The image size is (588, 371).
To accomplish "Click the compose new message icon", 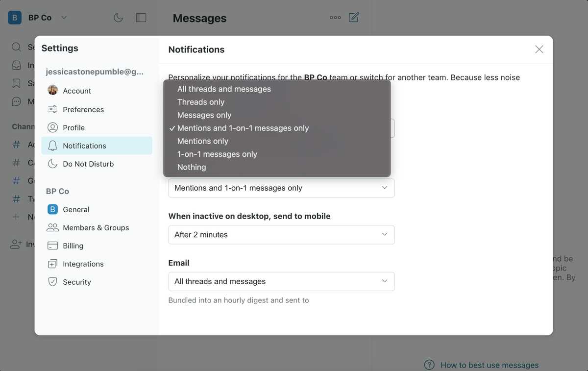I will (354, 18).
